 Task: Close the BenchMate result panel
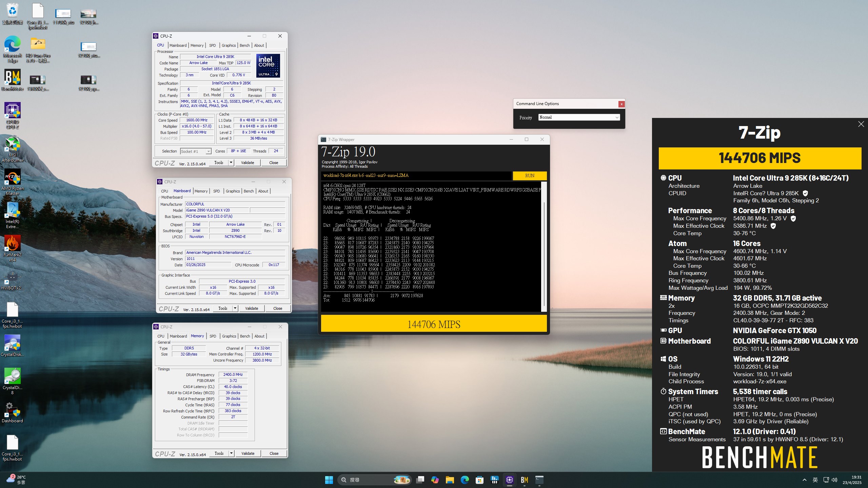coord(861,124)
